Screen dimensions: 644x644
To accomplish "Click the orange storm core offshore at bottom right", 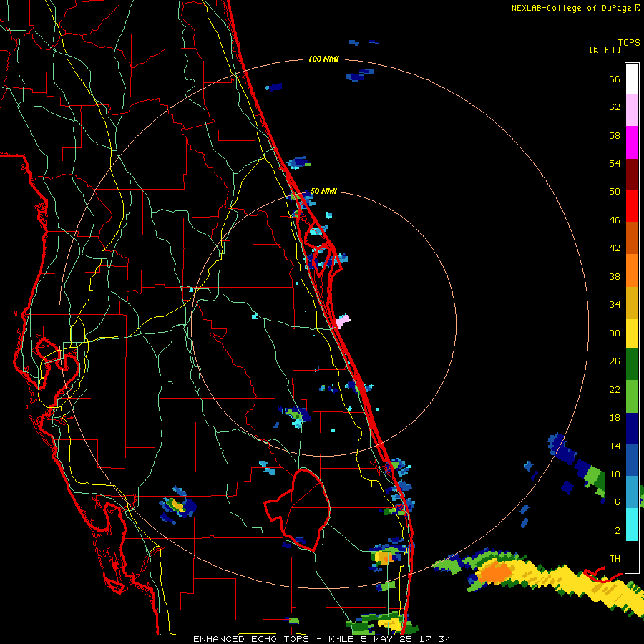I will [495, 572].
